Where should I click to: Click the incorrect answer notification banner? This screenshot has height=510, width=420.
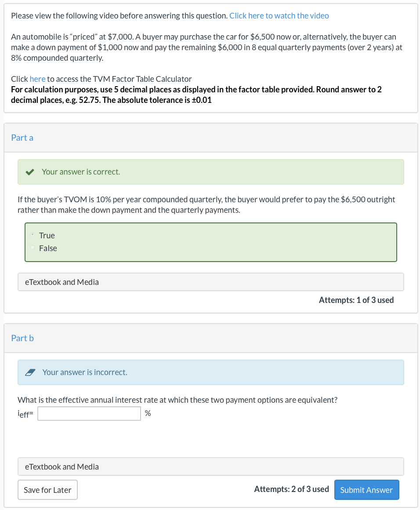[x=211, y=372]
